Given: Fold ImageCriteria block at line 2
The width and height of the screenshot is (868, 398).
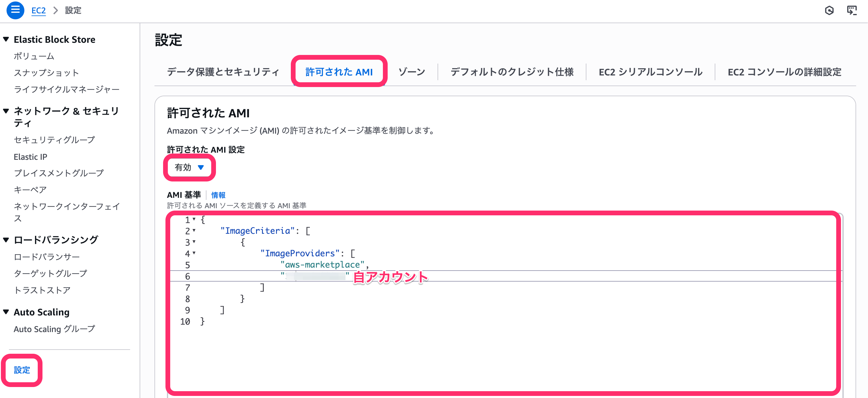Looking at the screenshot, I should point(194,231).
